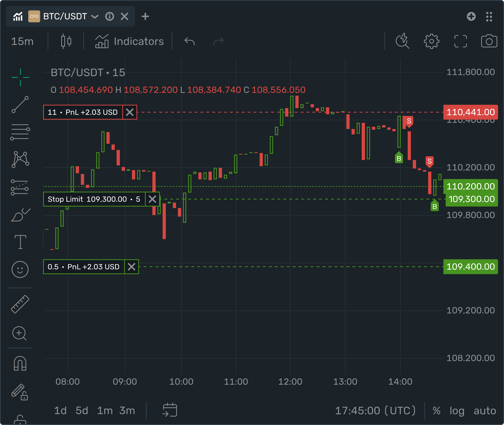Cancel the Stop Limit 109,300.00 order
Viewport: 504px width, 425px height.
[x=152, y=199]
